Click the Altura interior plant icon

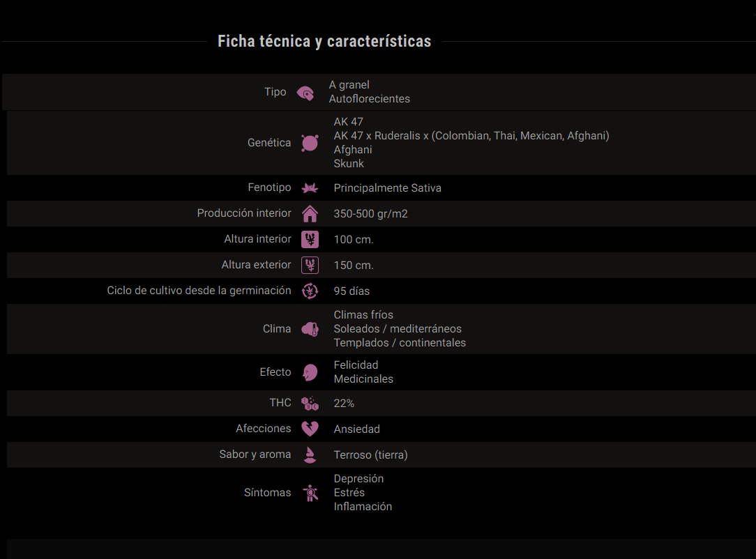pos(310,239)
